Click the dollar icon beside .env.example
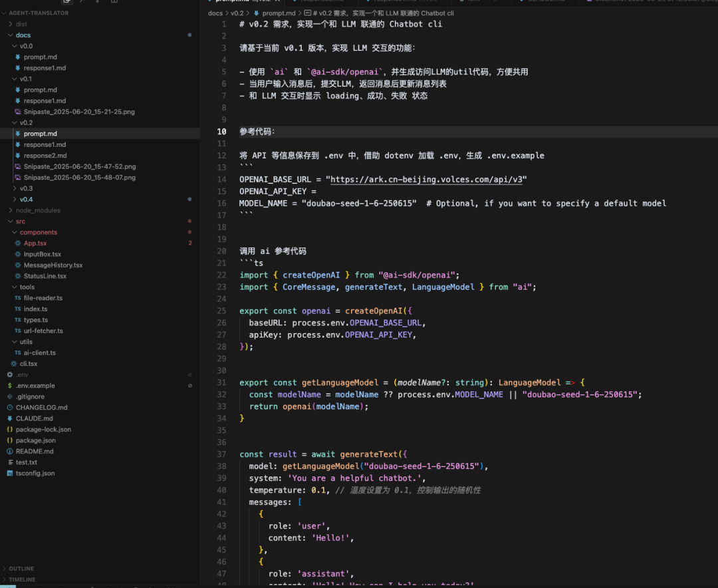The height and width of the screenshot is (588, 718). (x=9, y=386)
